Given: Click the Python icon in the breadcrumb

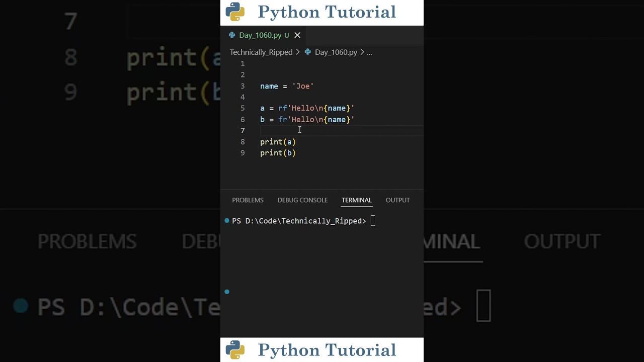Looking at the screenshot, I should (308, 52).
